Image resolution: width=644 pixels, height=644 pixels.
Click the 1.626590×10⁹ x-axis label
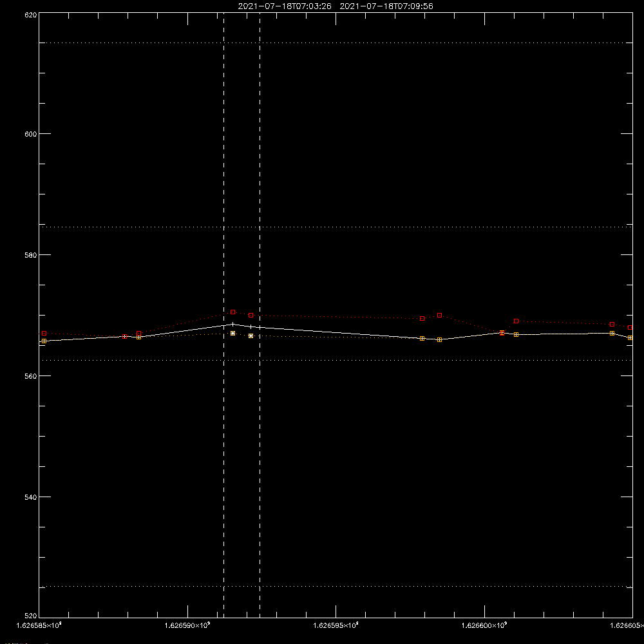187,625
